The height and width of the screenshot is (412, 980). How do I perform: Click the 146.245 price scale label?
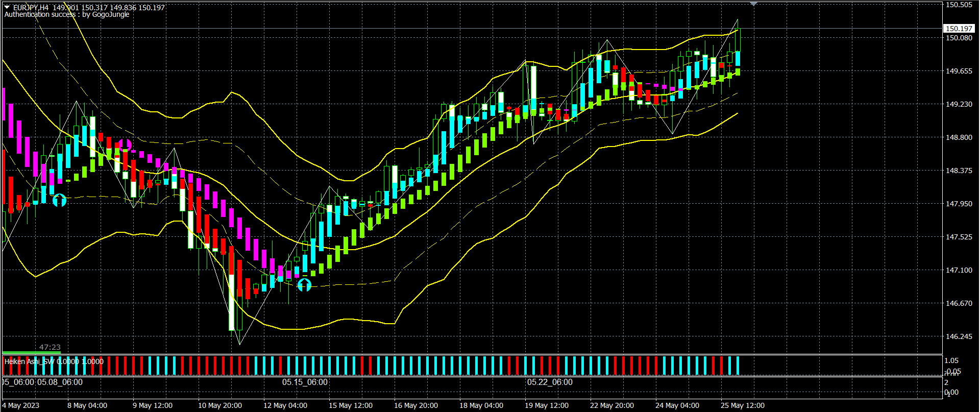coord(959,336)
